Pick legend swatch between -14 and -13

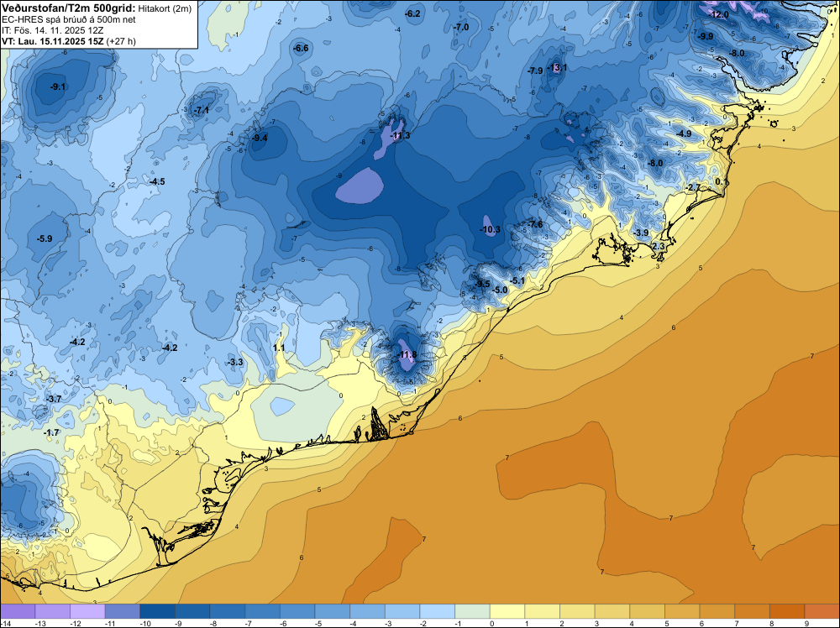[18, 611]
